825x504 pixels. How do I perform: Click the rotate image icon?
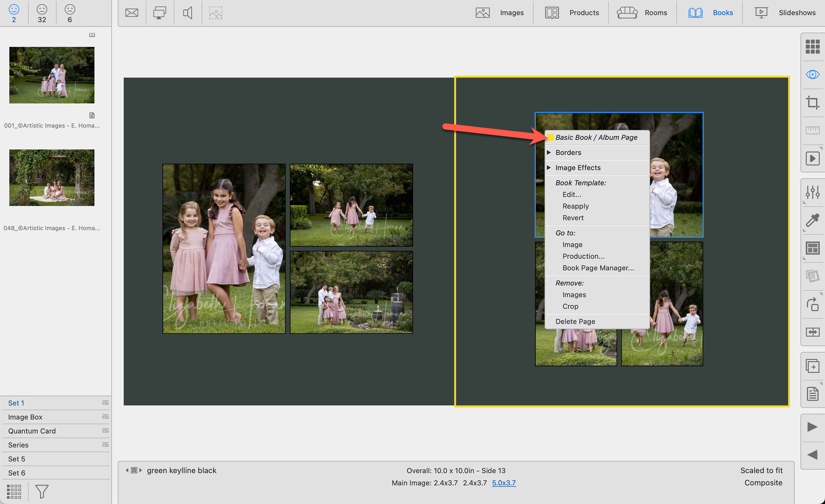[812, 304]
